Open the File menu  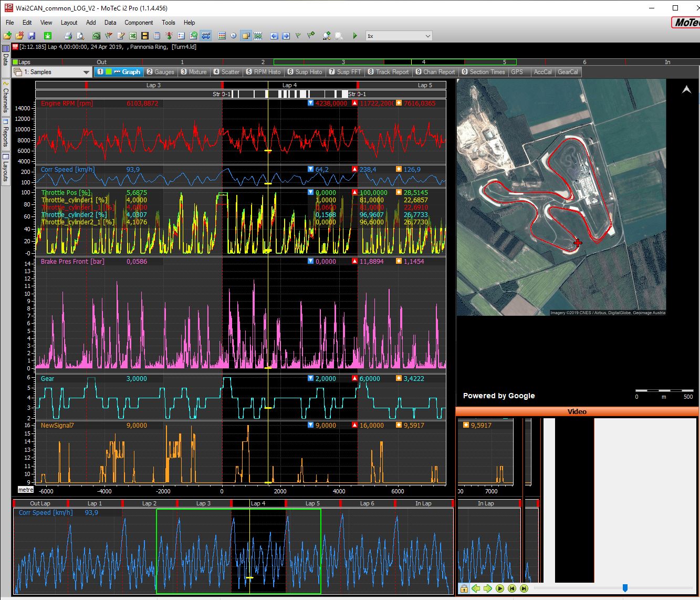10,23
